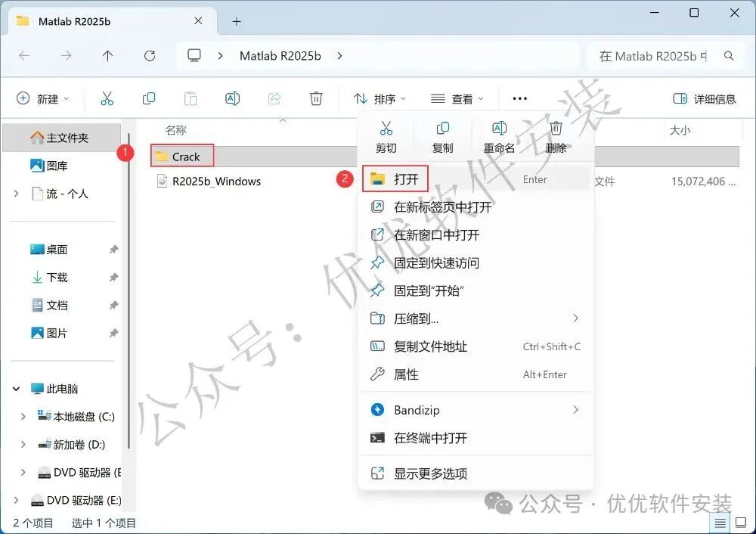Toggle the Details pane button

tap(705, 99)
